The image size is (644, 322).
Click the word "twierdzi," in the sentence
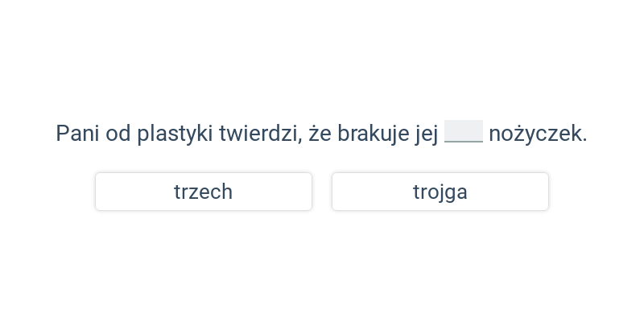point(260,134)
